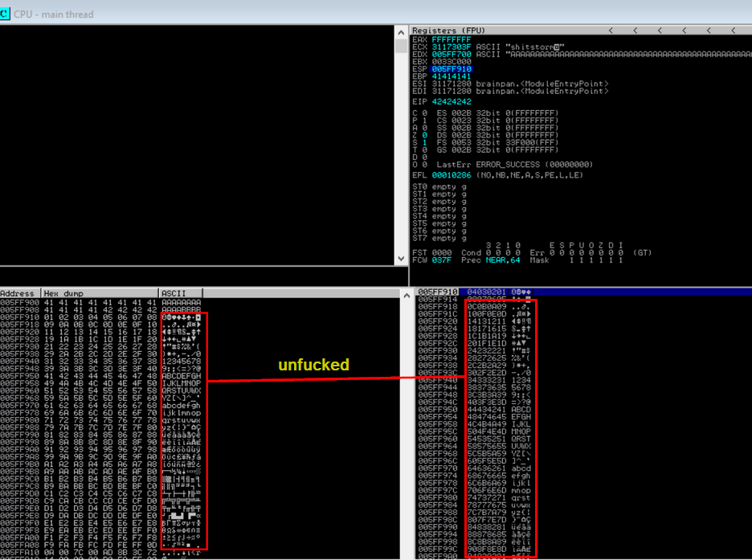
Task: Click the zero flag Z value
Action: pos(424,135)
